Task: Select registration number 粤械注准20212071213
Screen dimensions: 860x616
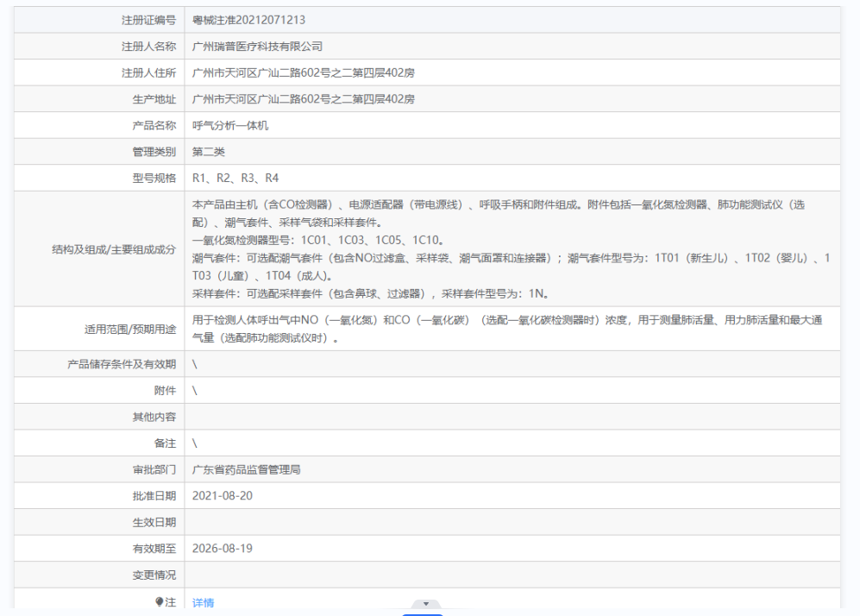Action: (x=248, y=21)
